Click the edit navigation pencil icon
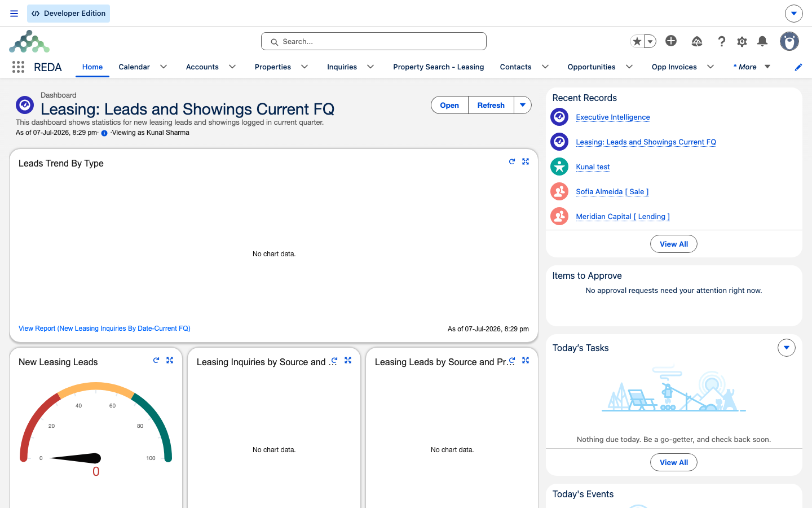Image resolution: width=812 pixels, height=508 pixels. 798,67
